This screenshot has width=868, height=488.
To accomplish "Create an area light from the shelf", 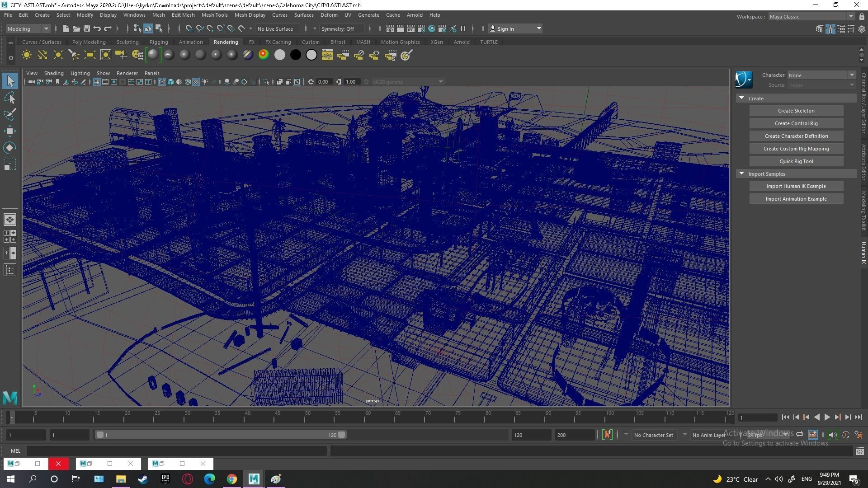I will (90, 55).
